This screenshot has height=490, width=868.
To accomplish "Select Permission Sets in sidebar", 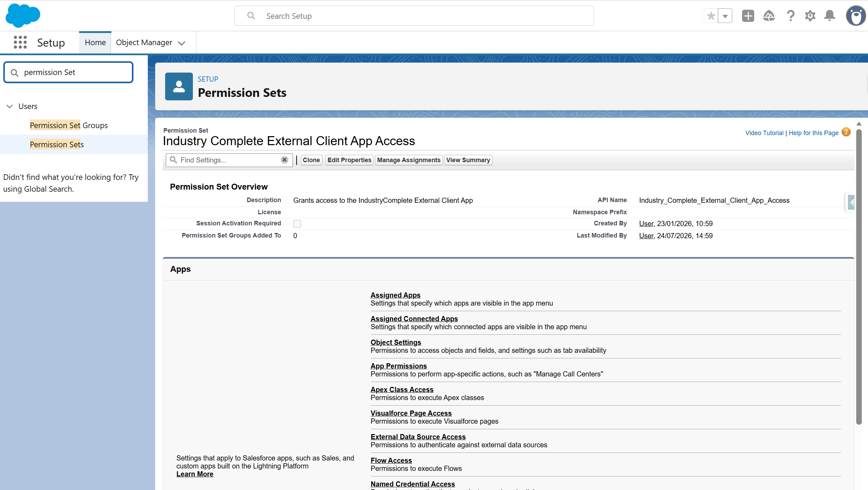I will point(57,144).
